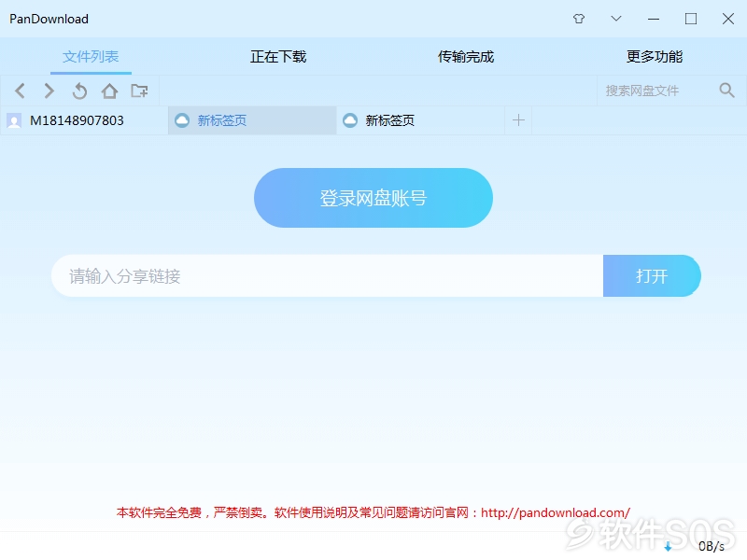
Task: Create a new folder icon
Action: coord(139,91)
